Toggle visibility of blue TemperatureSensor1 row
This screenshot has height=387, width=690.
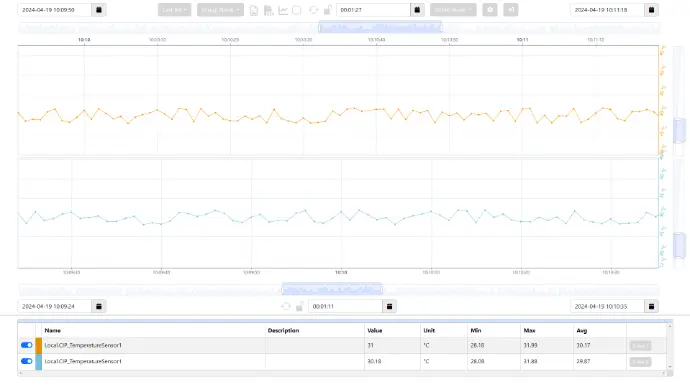point(26,361)
